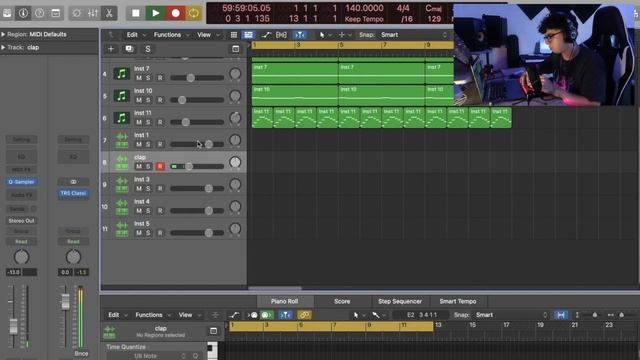Click clap track drum icon

122,162
